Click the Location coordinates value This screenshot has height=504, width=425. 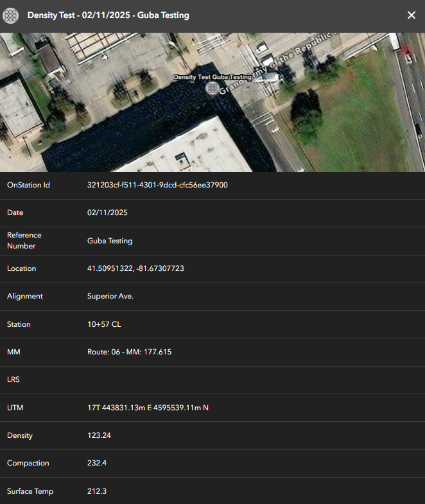135,268
